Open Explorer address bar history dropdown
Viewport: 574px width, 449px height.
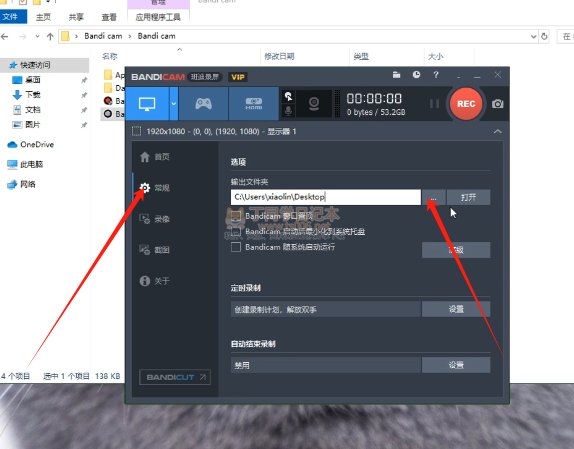(533, 36)
